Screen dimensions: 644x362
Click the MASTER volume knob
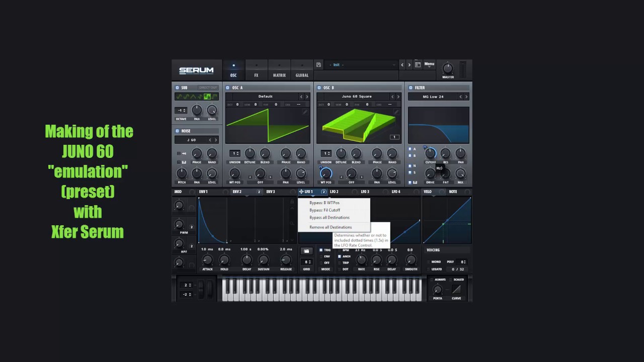coord(448,68)
